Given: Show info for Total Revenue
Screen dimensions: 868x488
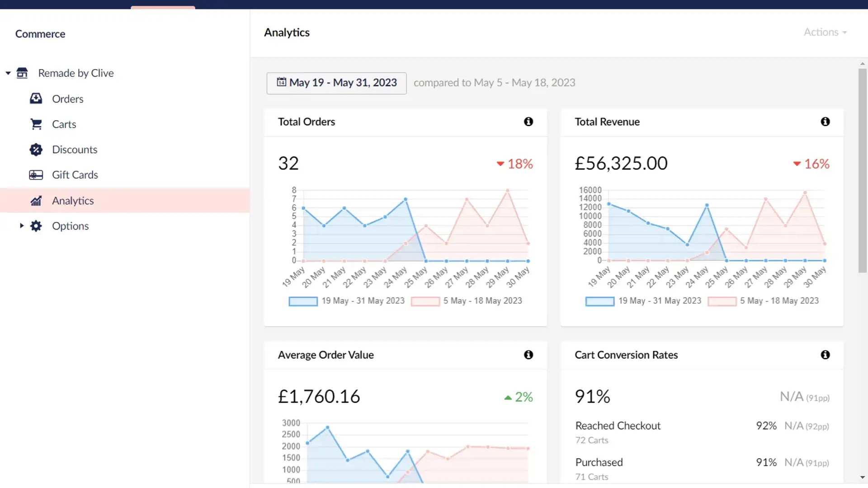Looking at the screenshot, I should pyautogui.click(x=825, y=122).
